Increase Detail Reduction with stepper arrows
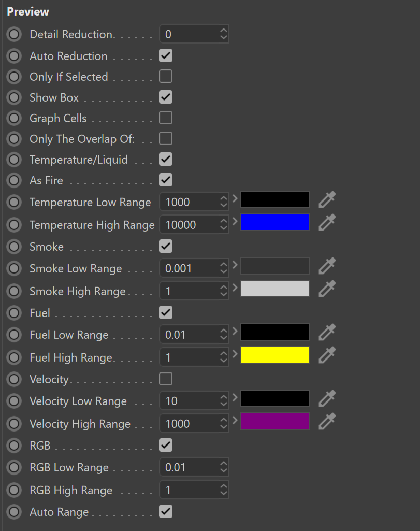 pyautogui.click(x=223, y=31)
